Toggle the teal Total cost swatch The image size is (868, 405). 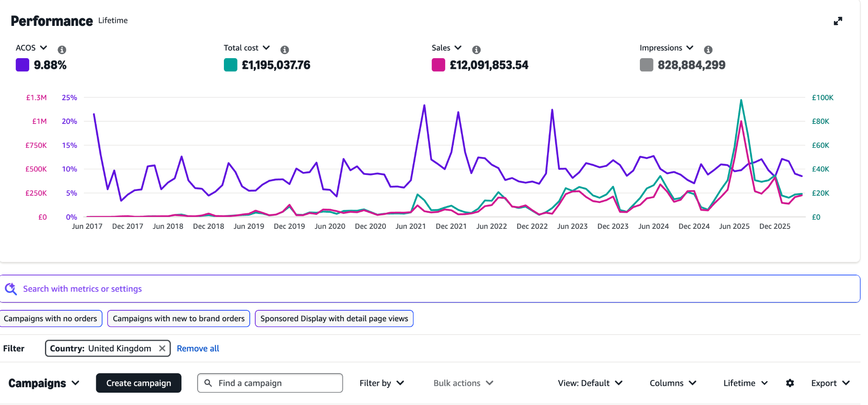coord(231,65)
